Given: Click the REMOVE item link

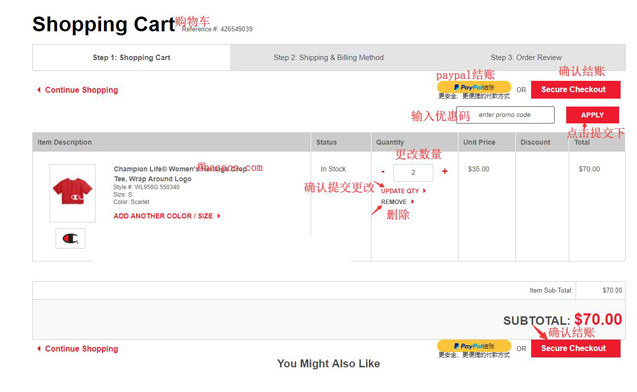Looking at the screenshot, I should coord(397,202).
